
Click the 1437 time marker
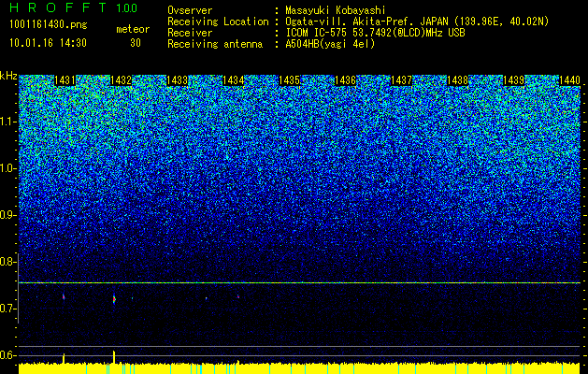401,80
